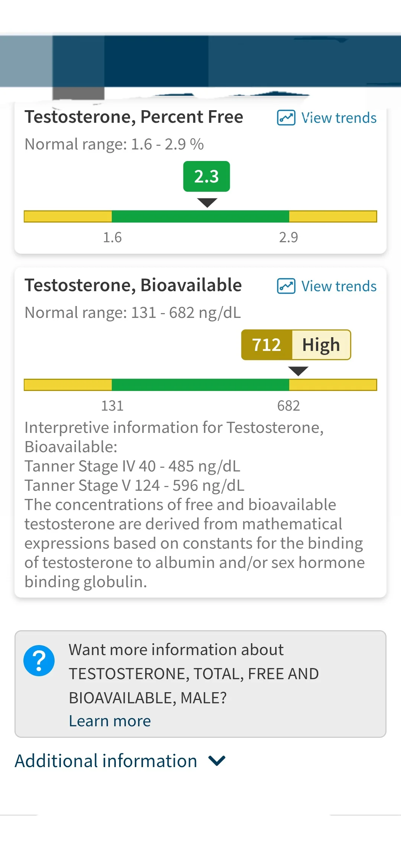Click right yellow segment of Bioavailable range bar

[x=333, y=385]
